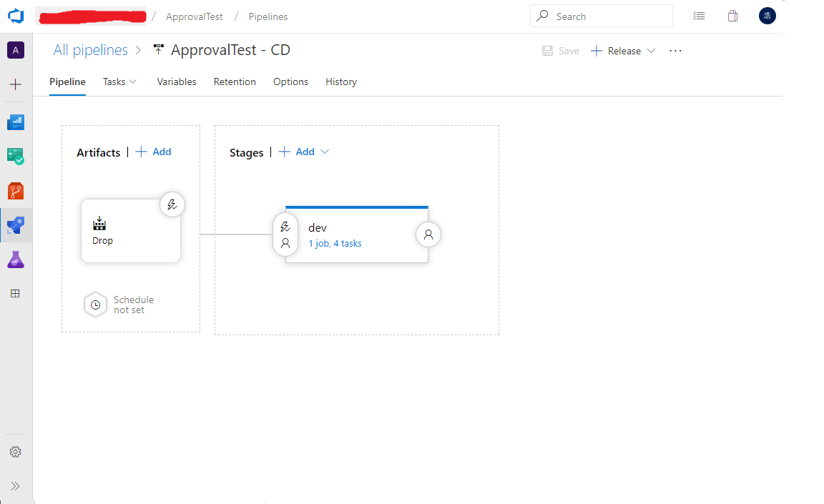
Task: Click the redacted organization breadcrumb
Action: (91, 16)
